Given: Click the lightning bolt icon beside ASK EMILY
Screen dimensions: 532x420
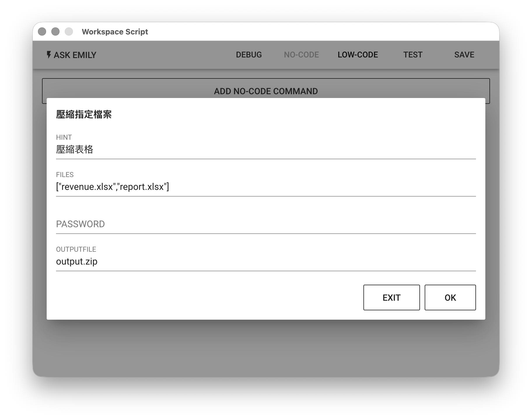Looking at the screenshot, I should click(x=49, y=55).
